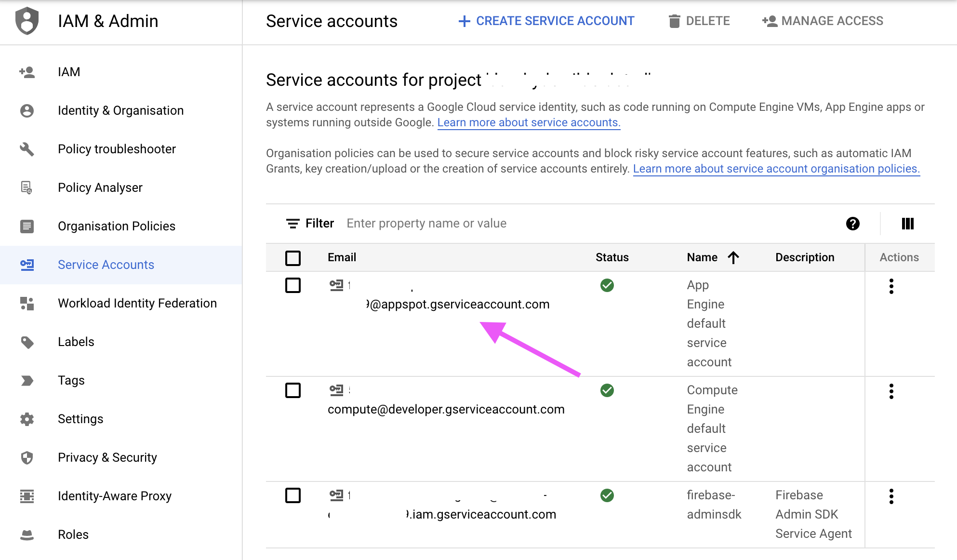The width and height of the screenshot is (957, 560).
Task: Toggle the select-all checkbox in table header
Action: (293, 258)
